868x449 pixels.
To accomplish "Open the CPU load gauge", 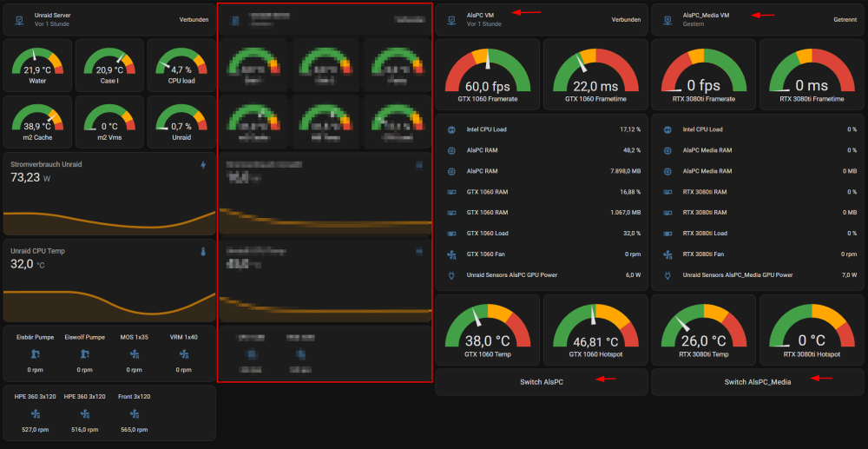I will (x=181, y=65).
